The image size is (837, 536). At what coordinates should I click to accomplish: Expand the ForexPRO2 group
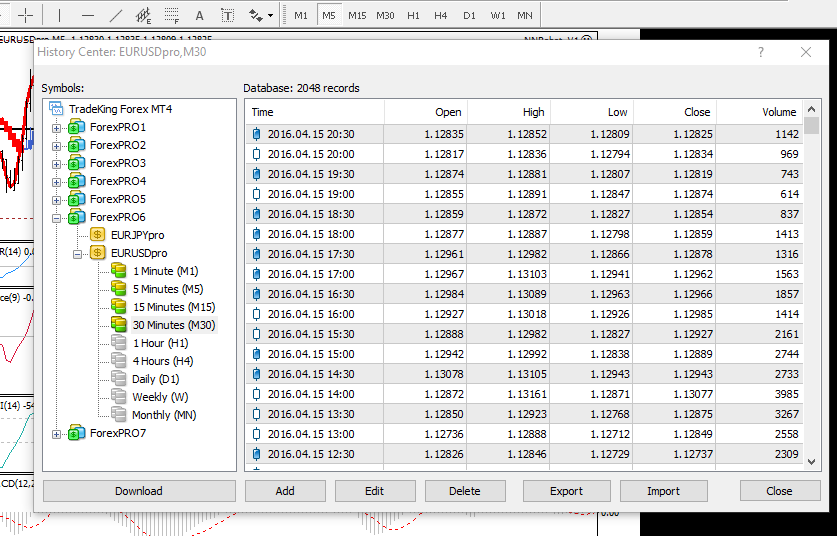pos(56,146)
